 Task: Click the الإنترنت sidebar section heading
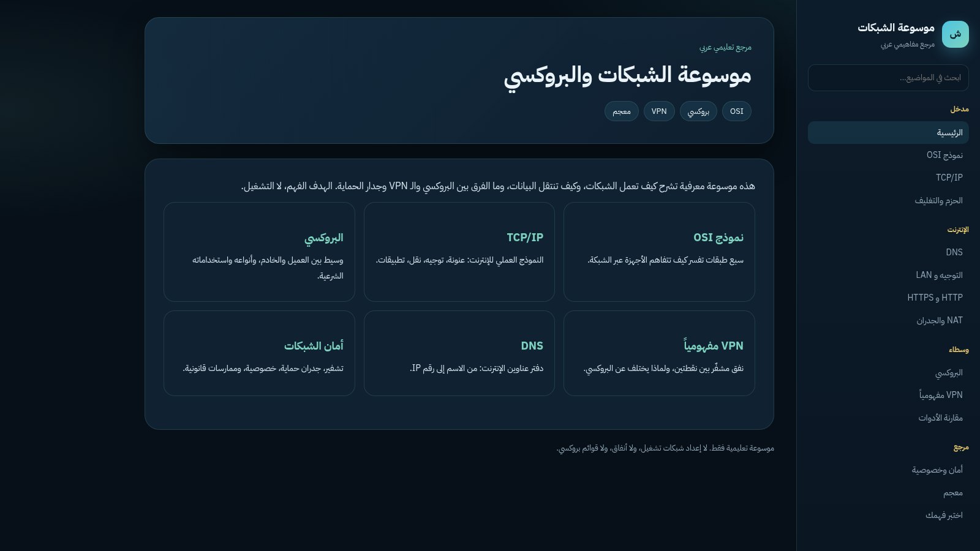(958, 230)
